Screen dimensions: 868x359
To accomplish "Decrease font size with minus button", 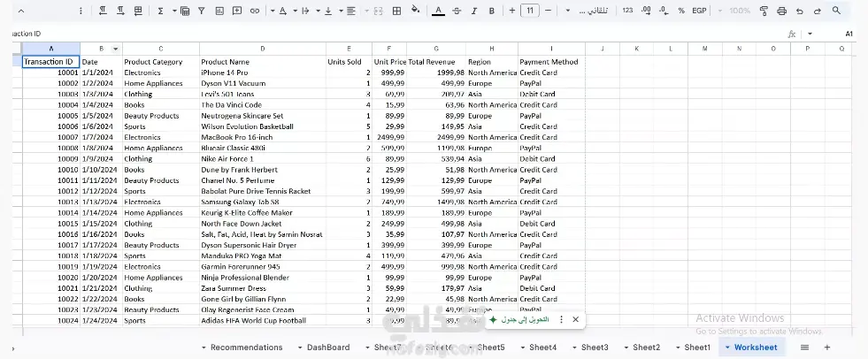I will tap(548, 11).
